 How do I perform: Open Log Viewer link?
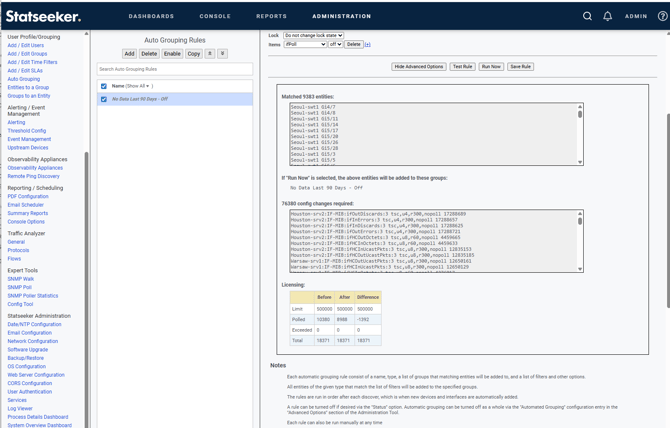click(20, 408)
